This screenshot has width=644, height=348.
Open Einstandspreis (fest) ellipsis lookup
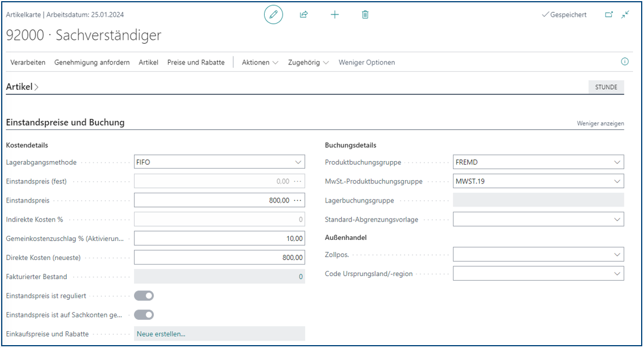pos(298,181)
